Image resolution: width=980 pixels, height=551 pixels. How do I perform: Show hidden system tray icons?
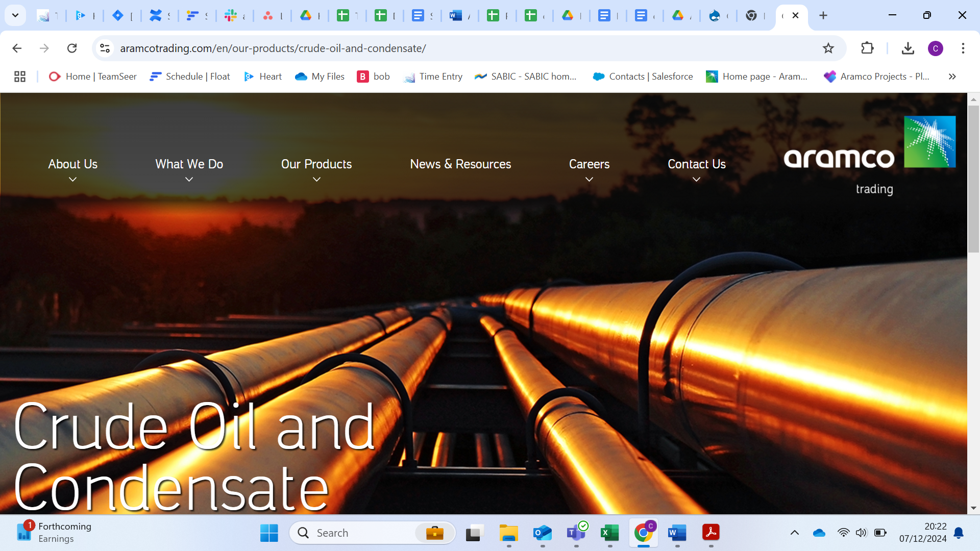pyautogui.click(x=795, y=533)
